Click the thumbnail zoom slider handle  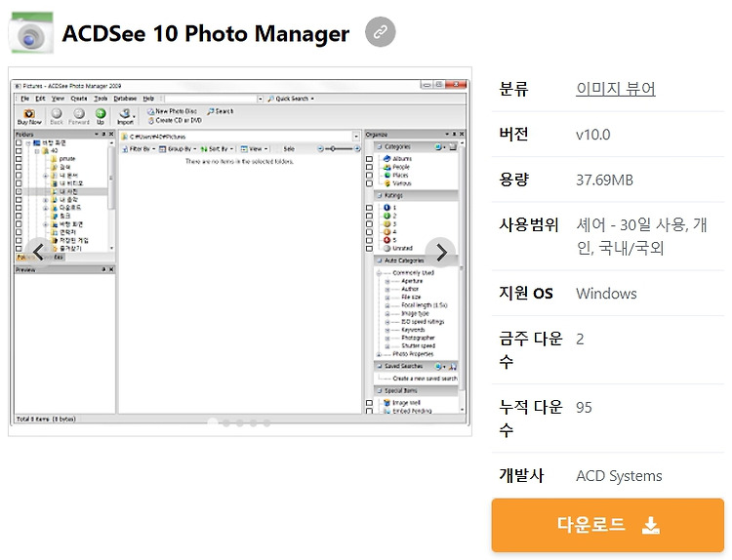(333, 149)
